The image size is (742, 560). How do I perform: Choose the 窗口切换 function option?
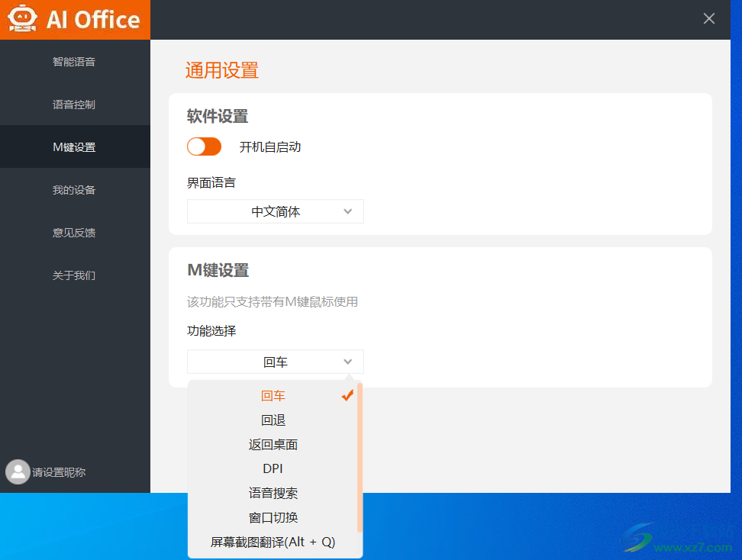coord(273,517)
